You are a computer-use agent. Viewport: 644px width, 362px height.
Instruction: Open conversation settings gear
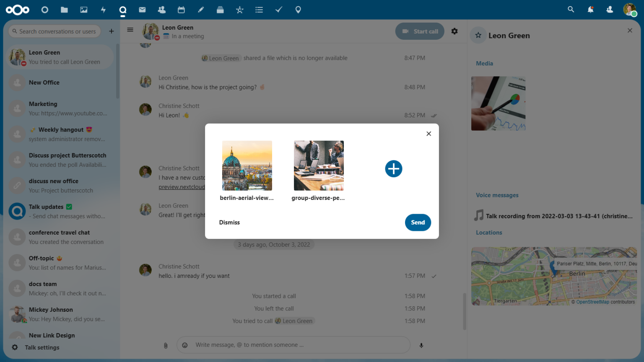[x=454, y=31]
